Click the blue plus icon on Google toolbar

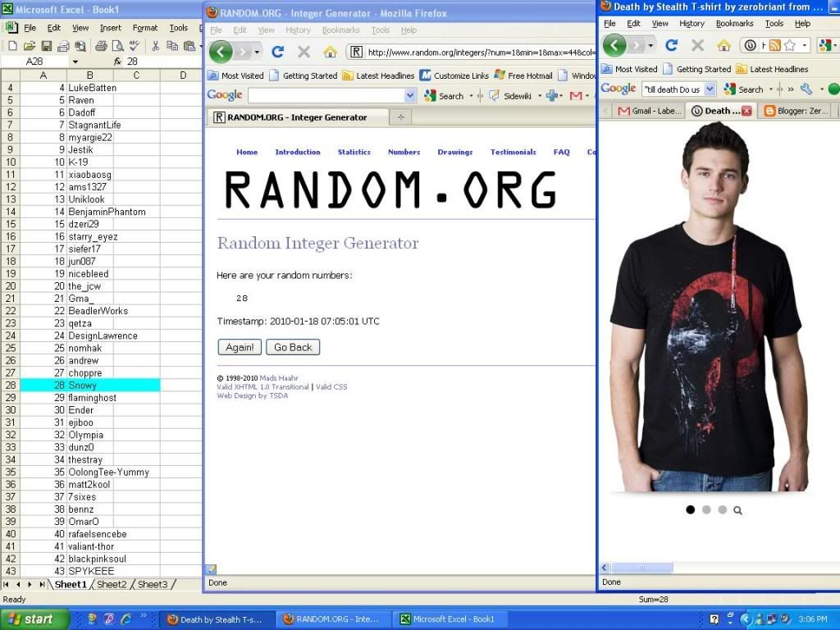pos(551,95)
